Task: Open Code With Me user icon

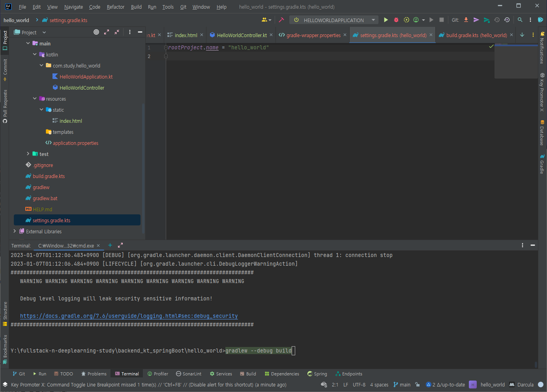Action: (x=266, y=20)
